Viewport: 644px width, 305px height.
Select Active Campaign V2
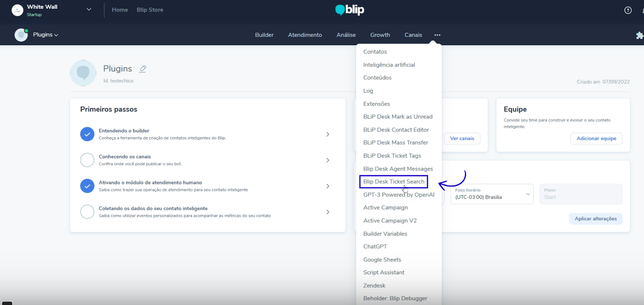click(390, 221)
